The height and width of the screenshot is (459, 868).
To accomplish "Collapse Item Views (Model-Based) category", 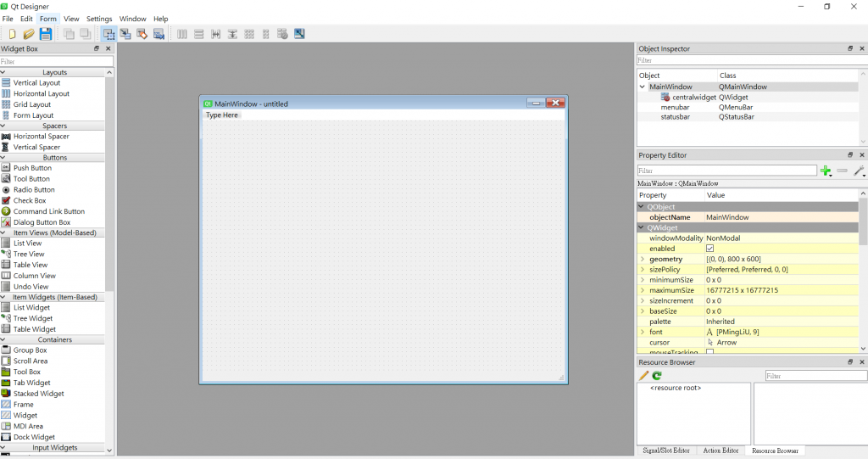I will point(3,232).
